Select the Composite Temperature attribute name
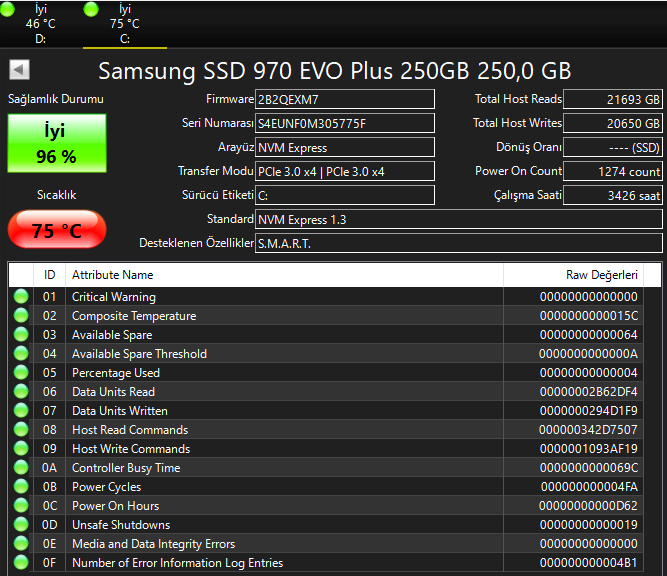The height and width of the screenshot is (576, 667). pos(134,316)
